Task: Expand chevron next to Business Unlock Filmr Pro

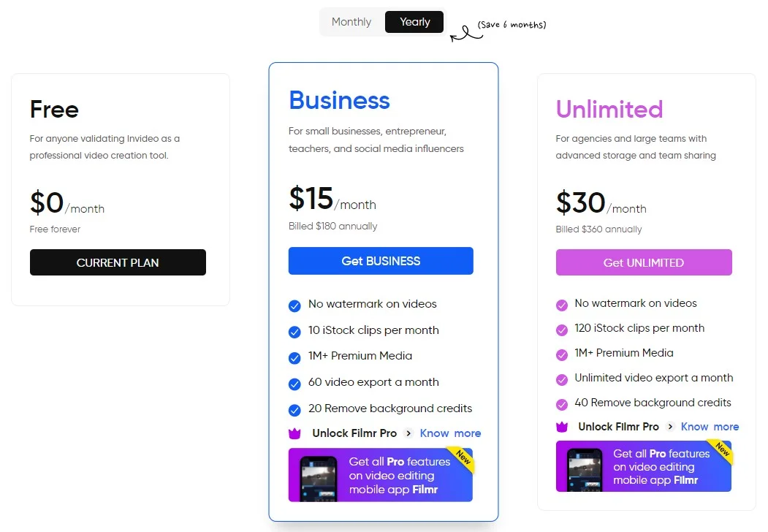Action: pyautogui.click(x=408, y=433)
